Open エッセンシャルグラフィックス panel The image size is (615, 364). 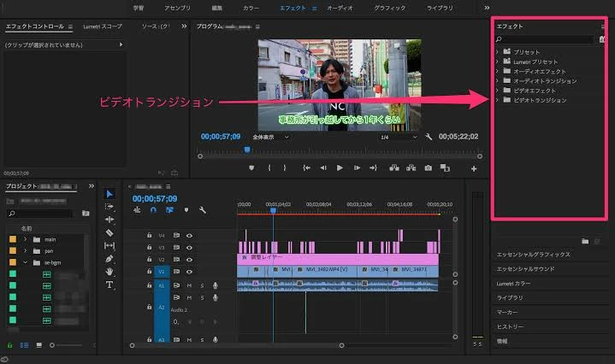[x=533, y=255]
